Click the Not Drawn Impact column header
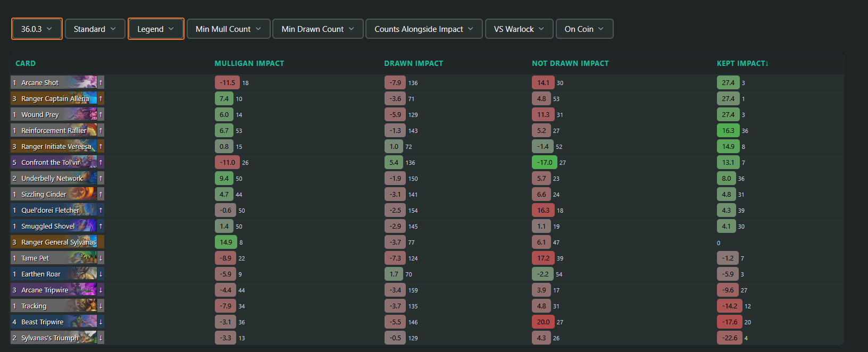Image resolution: width=868 pixels, height=352 pixels. pos(570,63)
